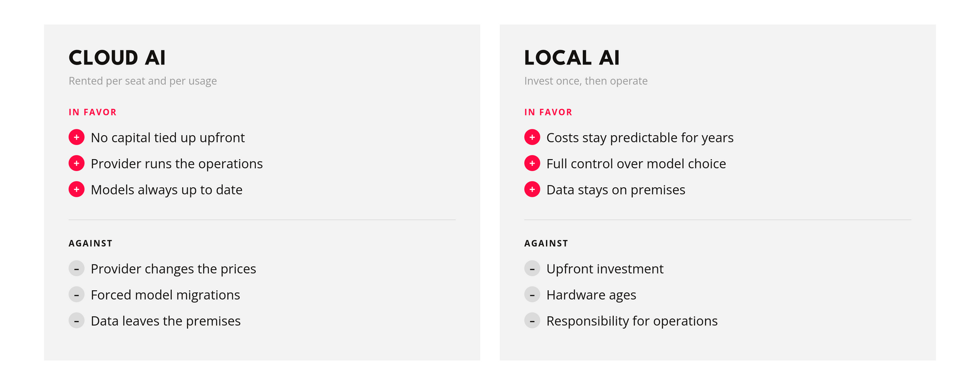Image resolution: width=980 pixels, height=385 pixels.
Task: Click plus icon beside Full control over model choice
Action: (x=532, y=163)
